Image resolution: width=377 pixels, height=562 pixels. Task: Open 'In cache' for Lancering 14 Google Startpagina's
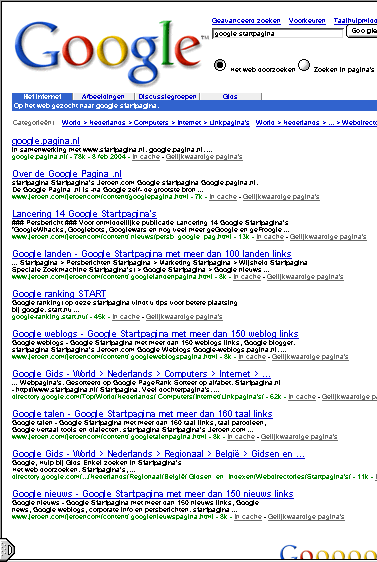pyautogui.click(x=270, y=237)
